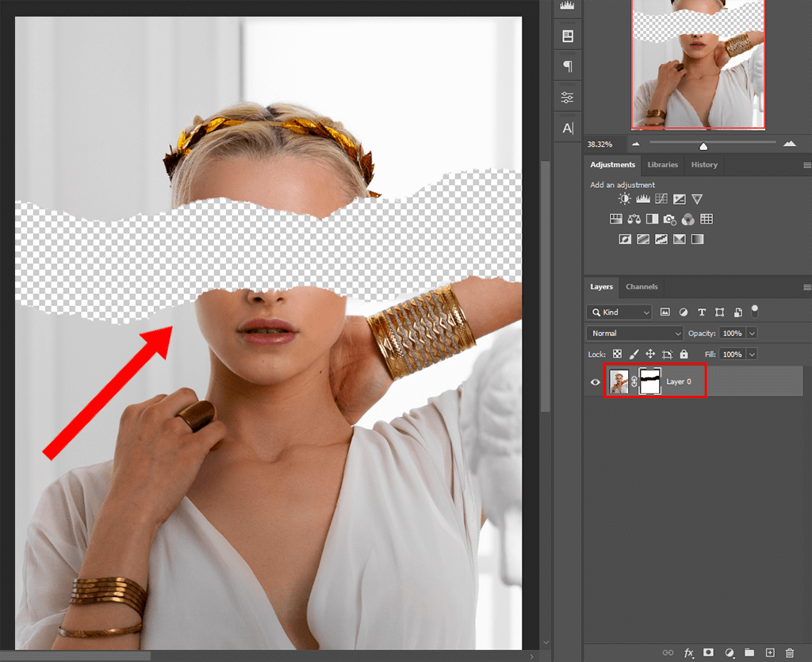Open the Fill slider dropdown arrow
The width and height of the screenshot is (812, 662).
pyautogui.click(x=753, y=354)
